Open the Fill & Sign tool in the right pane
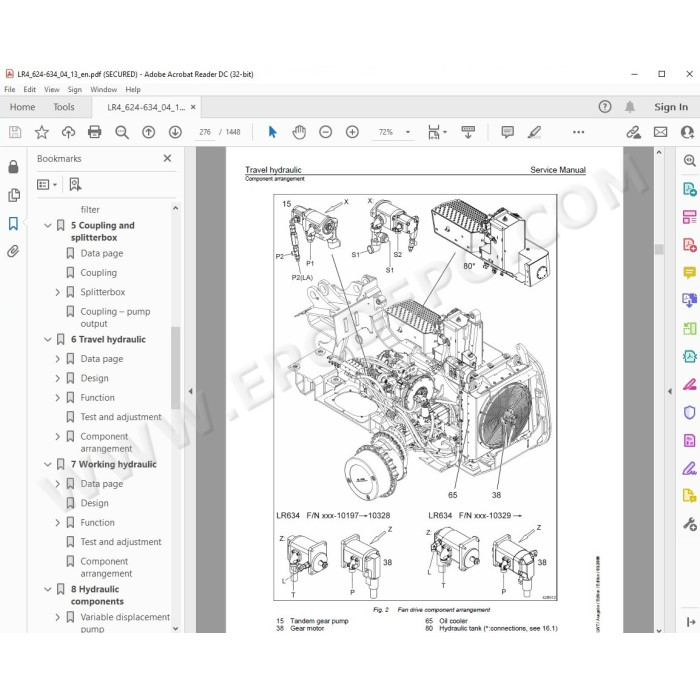 689,468
